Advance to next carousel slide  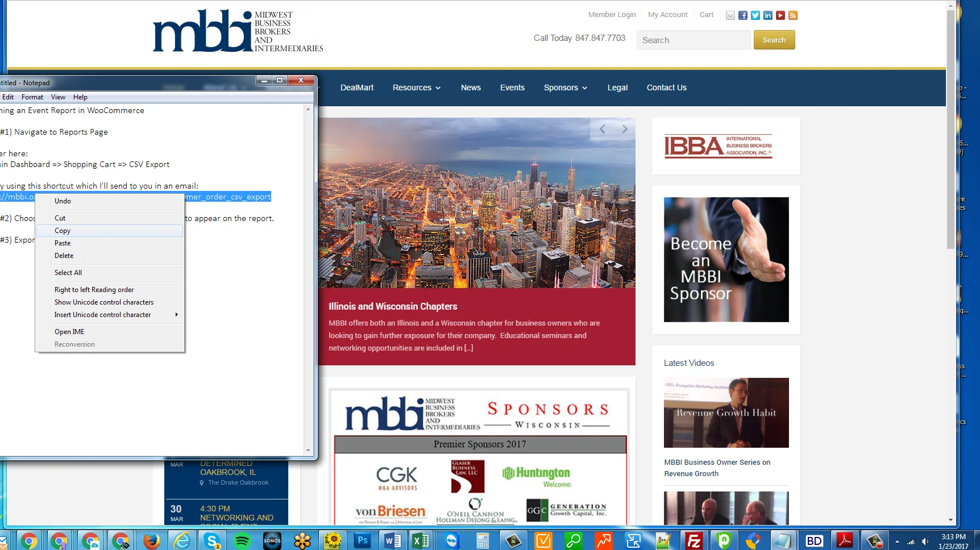(624, 129)
